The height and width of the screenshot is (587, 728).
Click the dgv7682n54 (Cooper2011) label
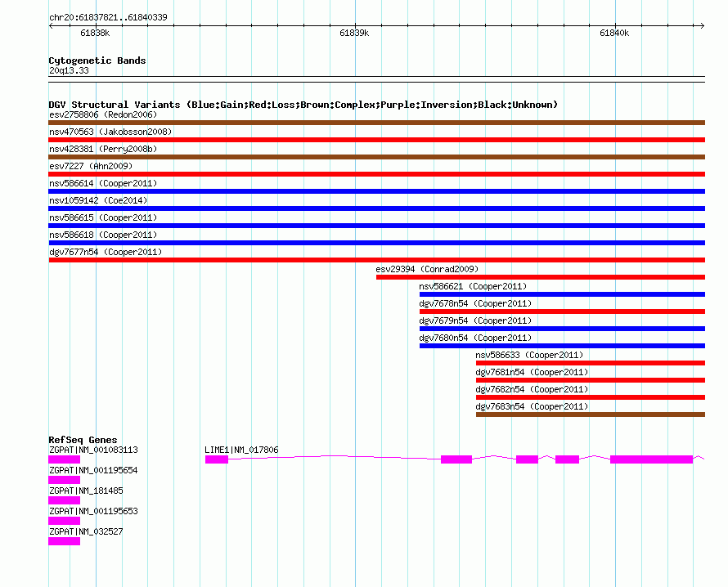click(x=532, y=389)
